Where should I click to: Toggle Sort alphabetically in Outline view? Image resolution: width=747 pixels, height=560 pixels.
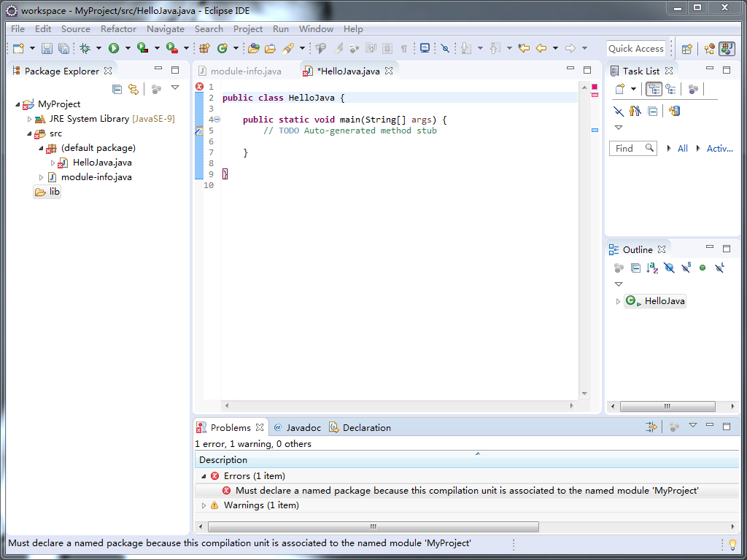pyautogui.click(x=652, y=268)
